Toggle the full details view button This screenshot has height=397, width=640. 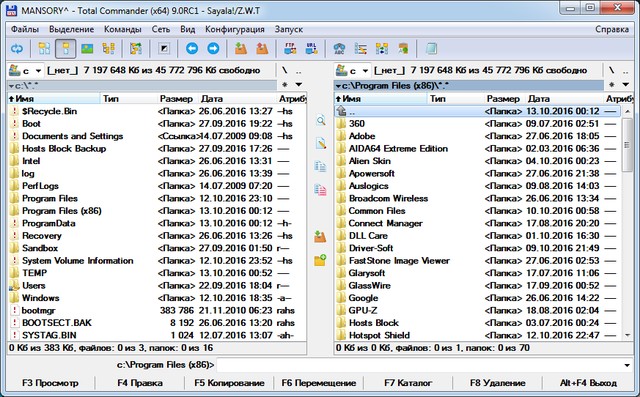click(x=65, y=49)
